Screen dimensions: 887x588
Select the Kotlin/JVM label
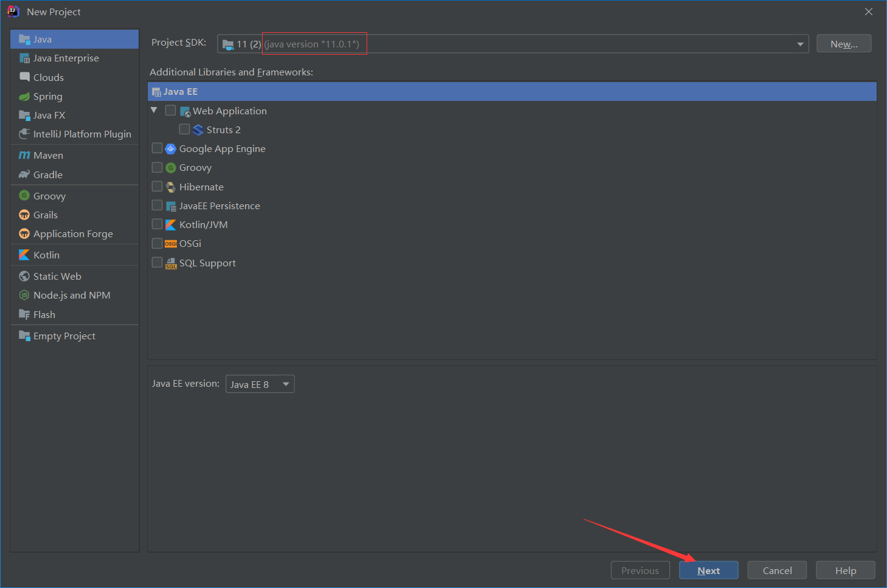pos(204,225)
